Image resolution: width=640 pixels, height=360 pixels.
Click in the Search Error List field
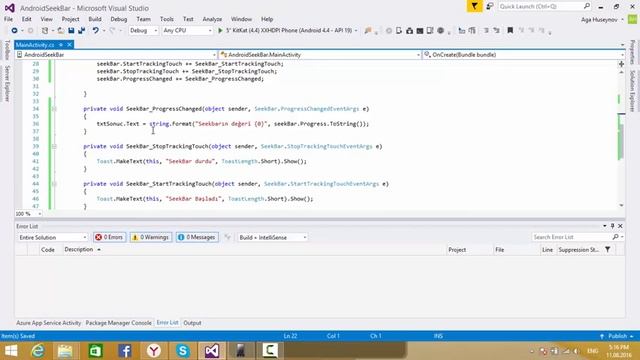[571, 237]
